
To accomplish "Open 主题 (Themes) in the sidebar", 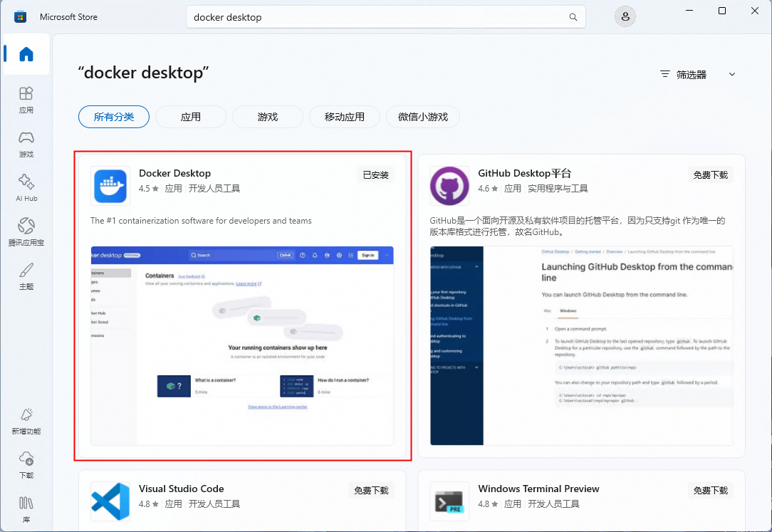I will [26, 276].
